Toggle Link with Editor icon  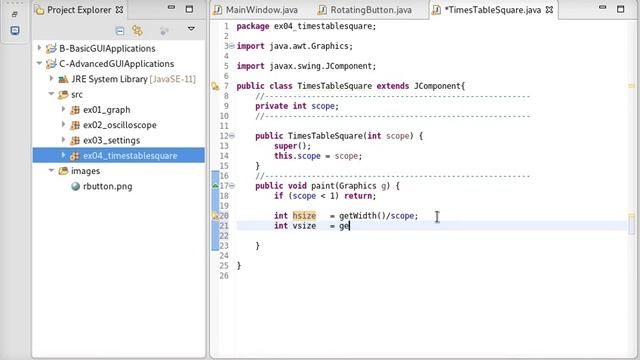pos(137,31)
